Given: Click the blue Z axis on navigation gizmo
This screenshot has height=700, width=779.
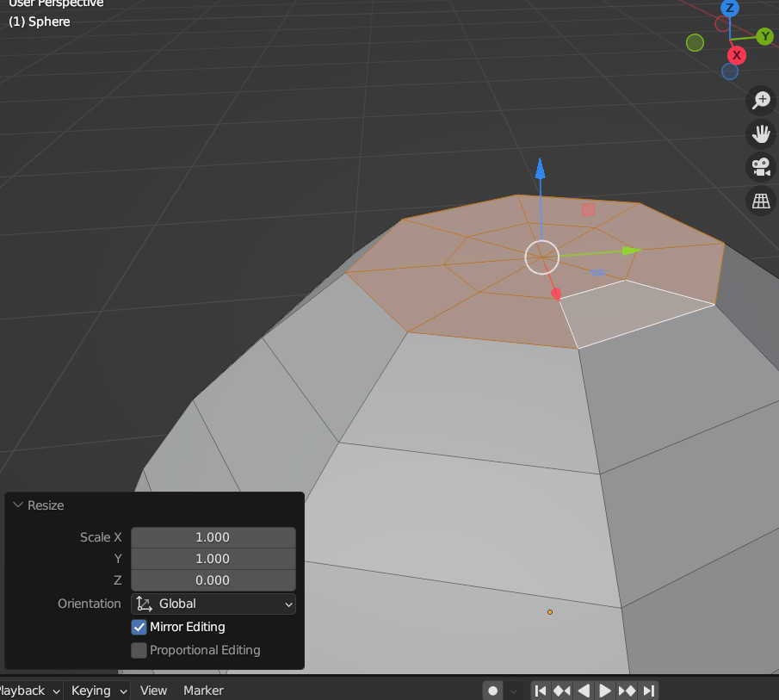Looking at the screenshot, I should [x=730, y=9].
